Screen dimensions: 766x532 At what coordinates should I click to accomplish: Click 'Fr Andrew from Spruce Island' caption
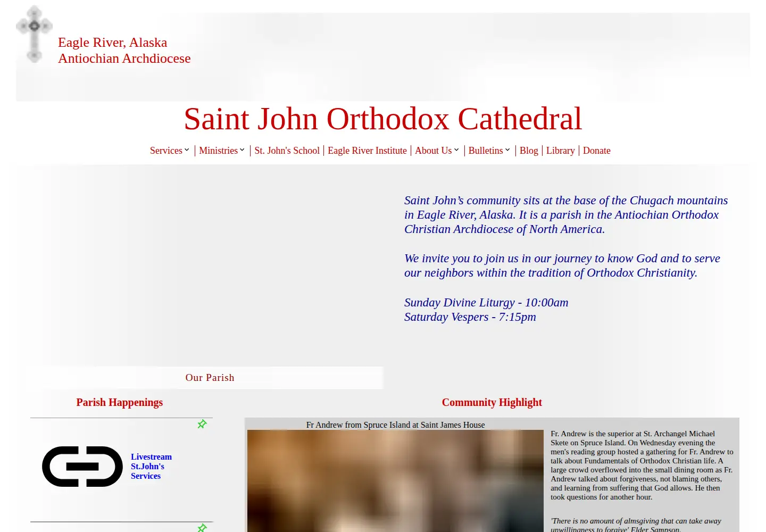click(x=395, y=425)
